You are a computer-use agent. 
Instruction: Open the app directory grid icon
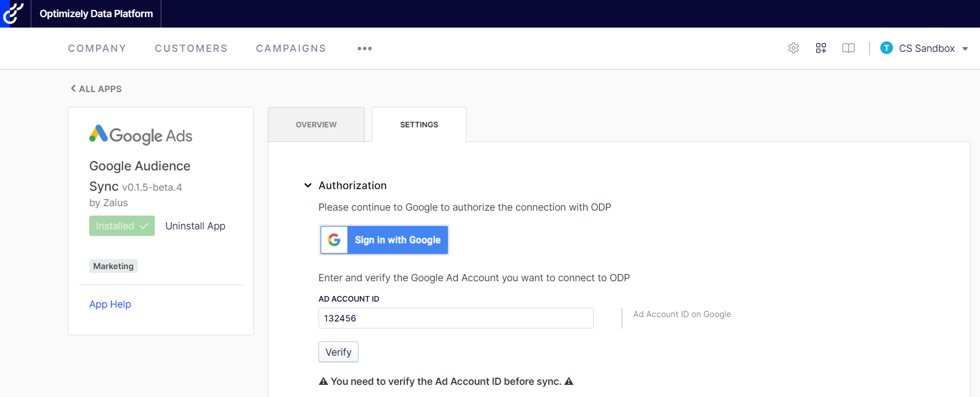click(x=821, y=49)
